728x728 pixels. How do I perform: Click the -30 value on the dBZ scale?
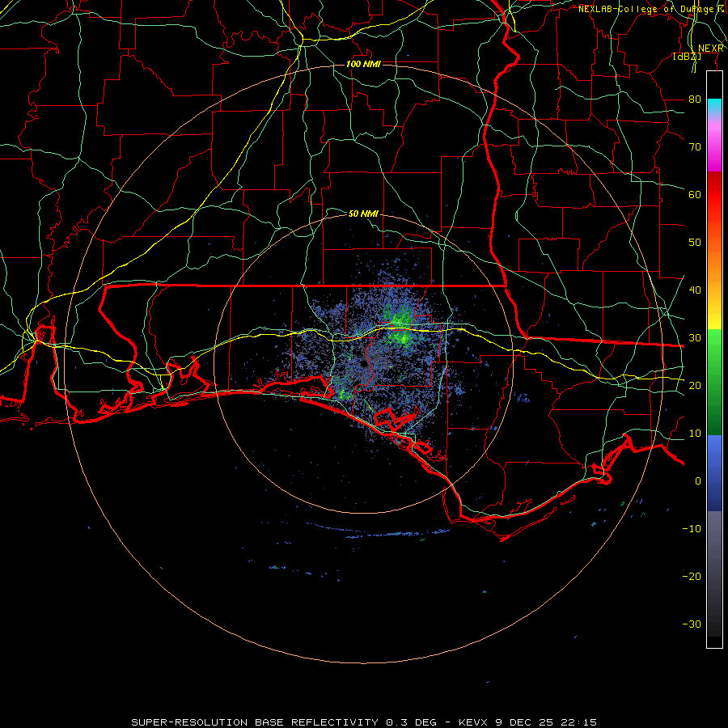692,624
